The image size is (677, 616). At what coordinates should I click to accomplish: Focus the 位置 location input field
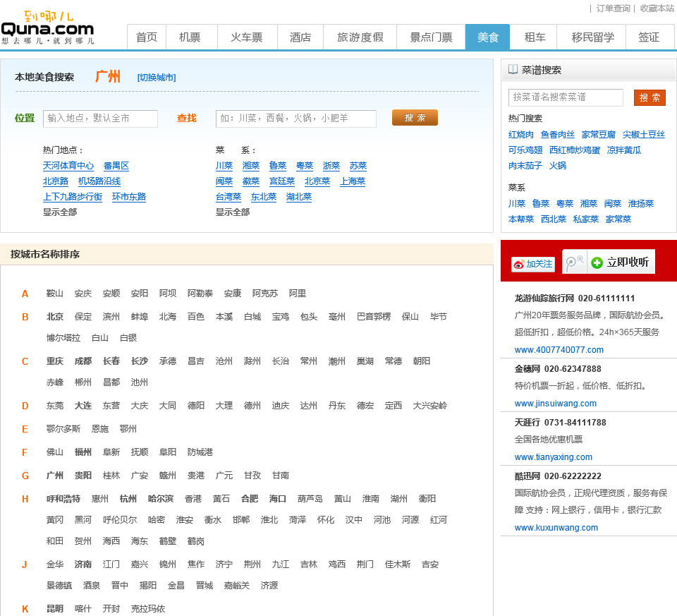click(100, 119)
